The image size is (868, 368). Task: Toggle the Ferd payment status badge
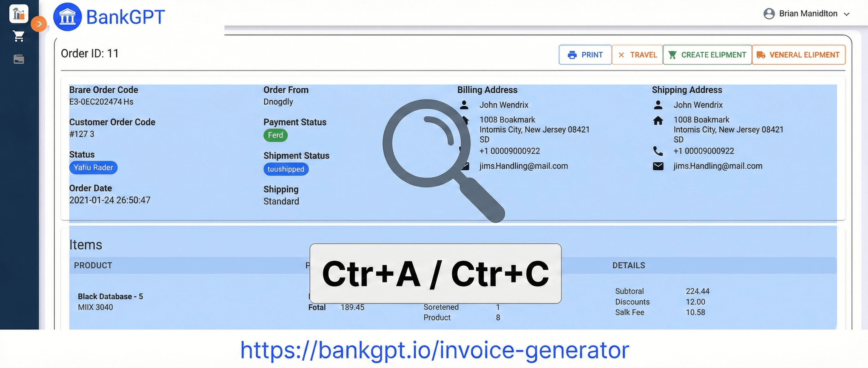275,135
